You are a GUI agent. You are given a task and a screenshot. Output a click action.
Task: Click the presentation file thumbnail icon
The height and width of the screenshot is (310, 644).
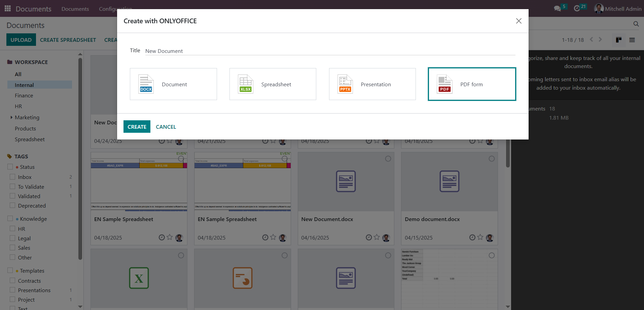click(243, 278)
